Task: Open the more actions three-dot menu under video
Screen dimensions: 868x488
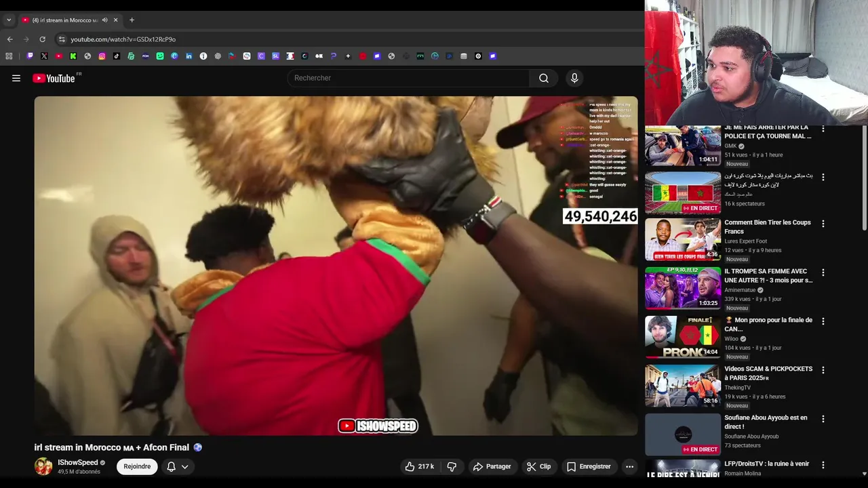Action: pos(629,466)
